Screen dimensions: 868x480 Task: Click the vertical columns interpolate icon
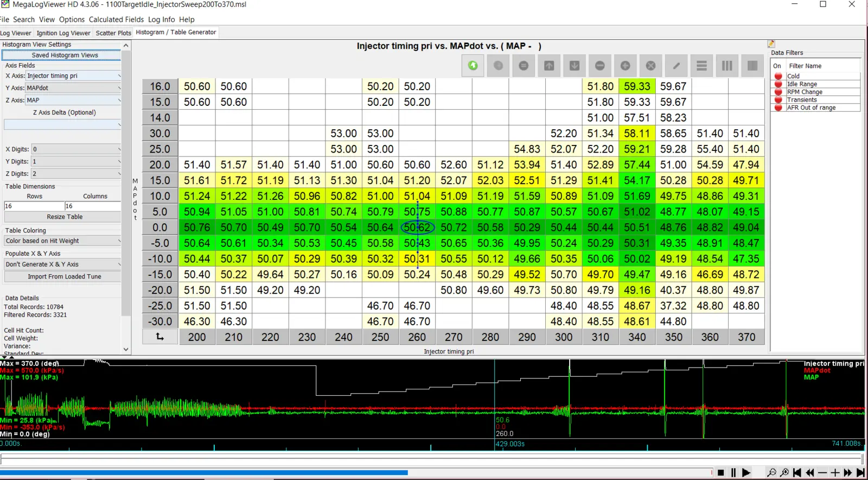click(727, 66)
